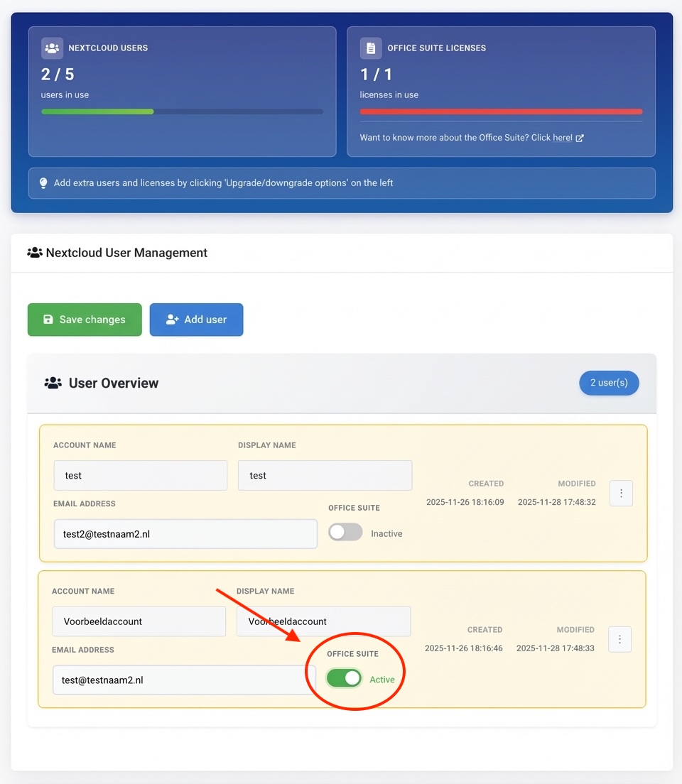The height and width of the screenshot is (784, 682).
Task: Click the 'Nextcloud User Management' heading
Action: pos(126,253)
